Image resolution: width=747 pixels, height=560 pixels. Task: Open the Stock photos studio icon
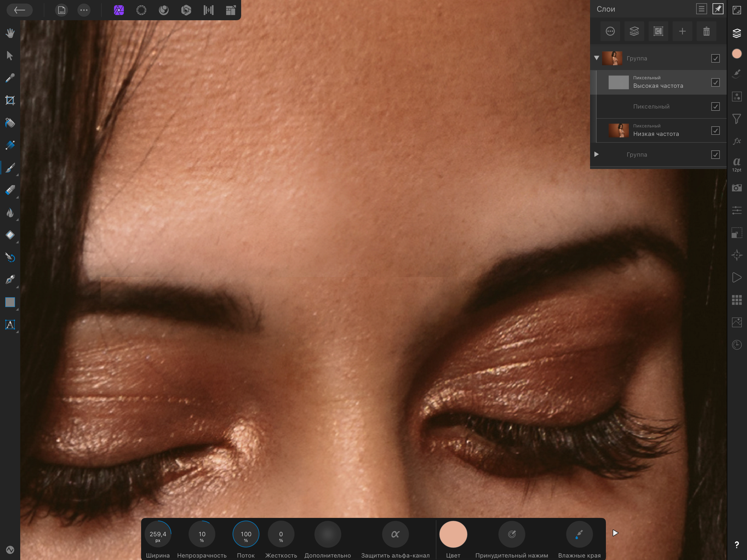[737, 322]
